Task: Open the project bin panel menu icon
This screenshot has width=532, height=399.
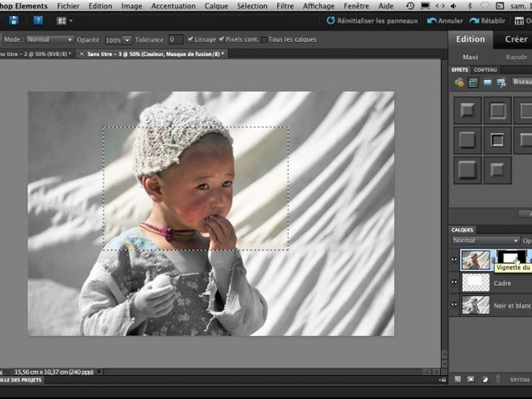Action: [442, 380]
